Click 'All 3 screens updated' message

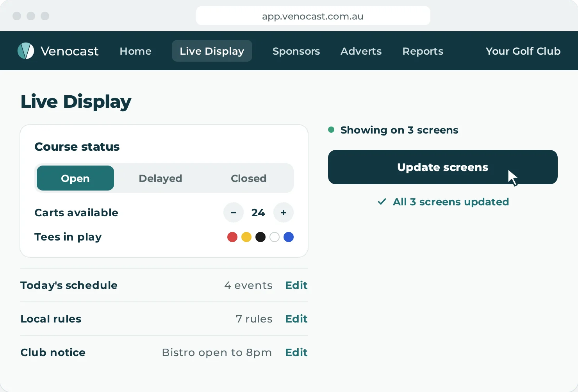[451, 202]
